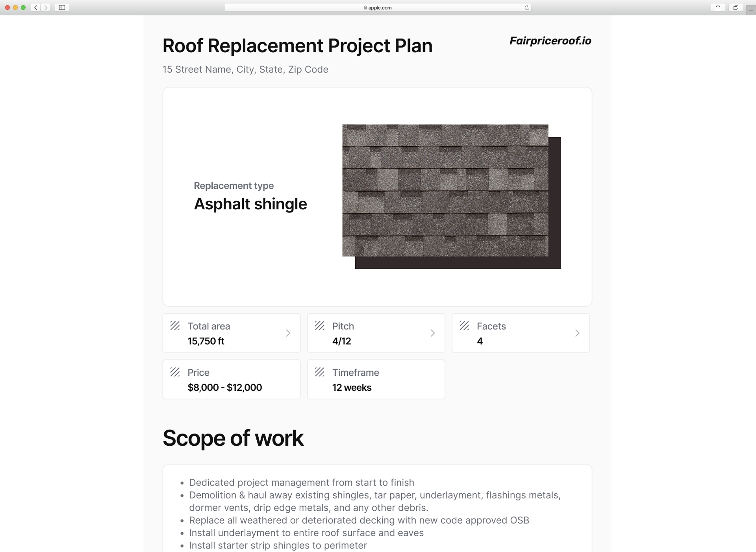Screen dimensions: 756x552
Task: Expand the Facets card chevron
Action: point(577,333)
